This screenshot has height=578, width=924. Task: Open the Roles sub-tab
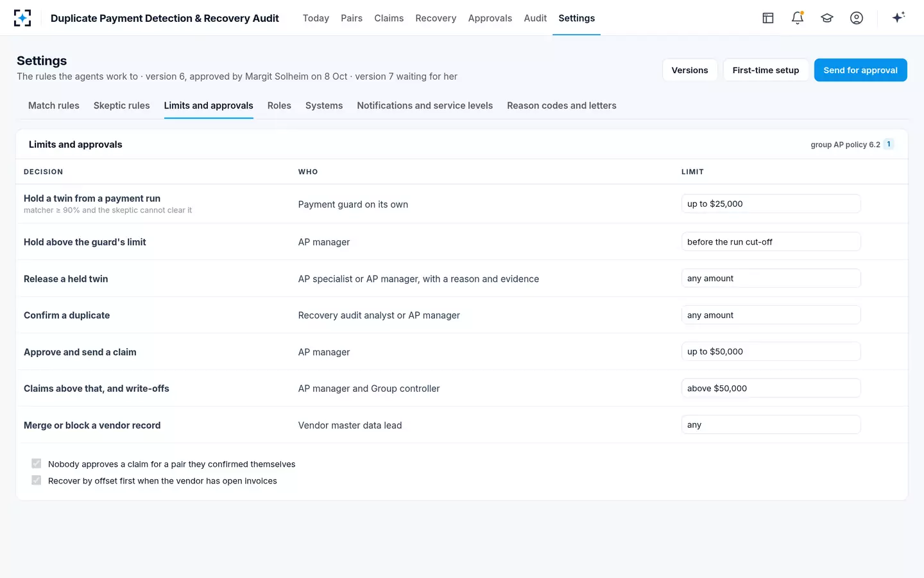[x=279, y=105]
